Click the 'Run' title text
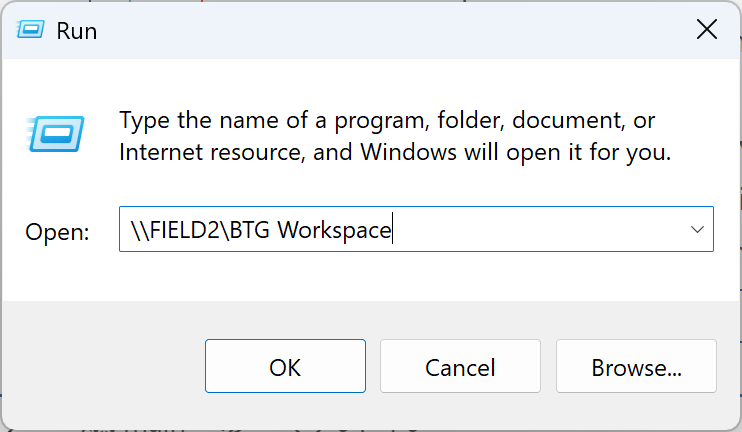Image resolution: width=742 pixels, height=432 pixels. tap(77, 31)
